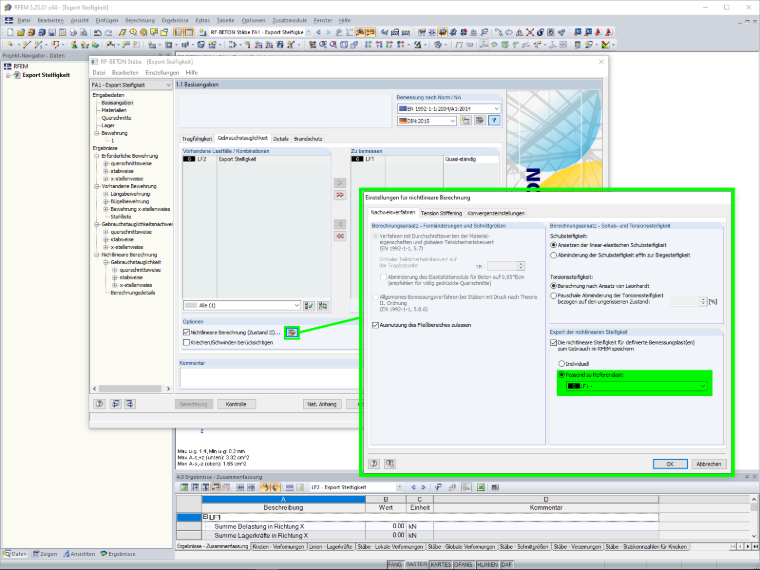This screenshot has height=570, width=760.
Task: Edit the national annex settings icon beside DIN:2015
Action: tap(480, 121)
